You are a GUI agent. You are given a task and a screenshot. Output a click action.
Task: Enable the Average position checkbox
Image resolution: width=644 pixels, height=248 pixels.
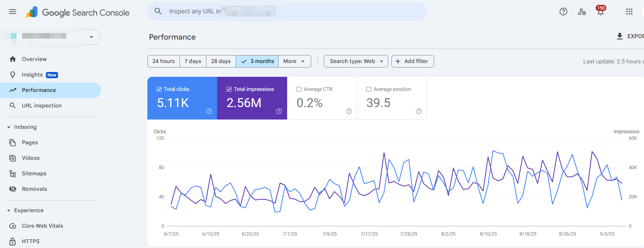[369, 89]
